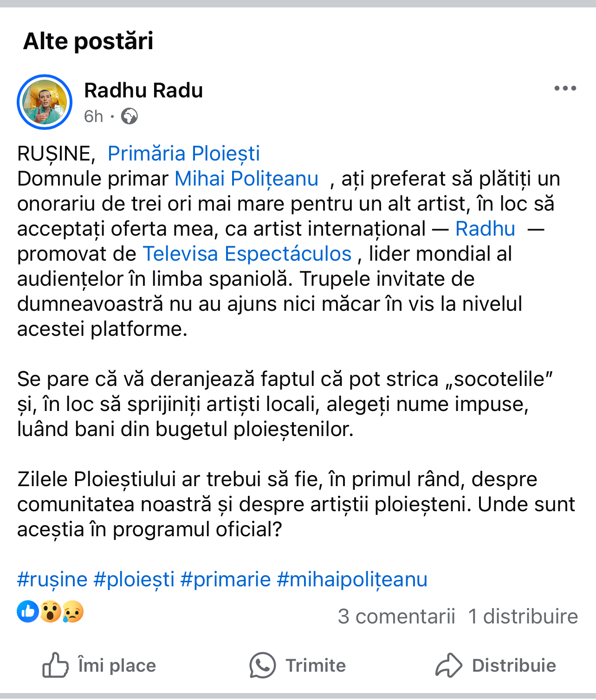
Task: Select the #ploiești hashtag
Action: coord(134,579)
